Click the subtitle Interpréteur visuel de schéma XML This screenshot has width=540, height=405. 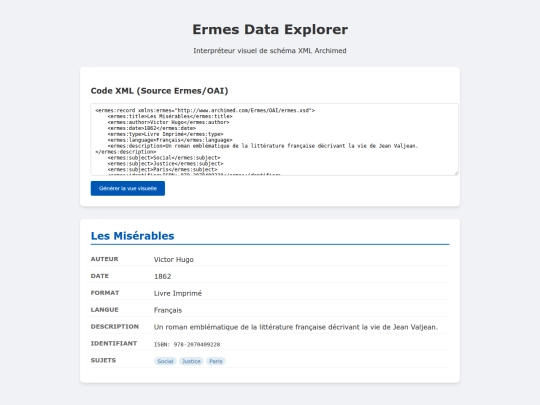pos(270,51)
